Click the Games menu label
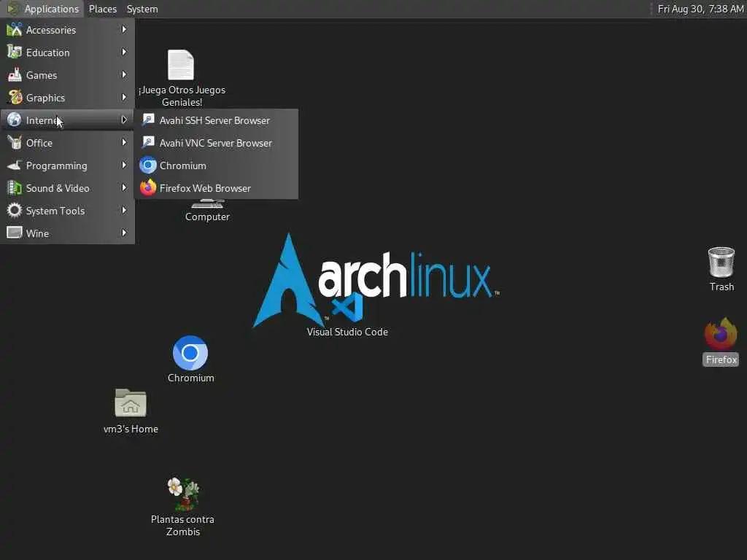 point(42,75)
